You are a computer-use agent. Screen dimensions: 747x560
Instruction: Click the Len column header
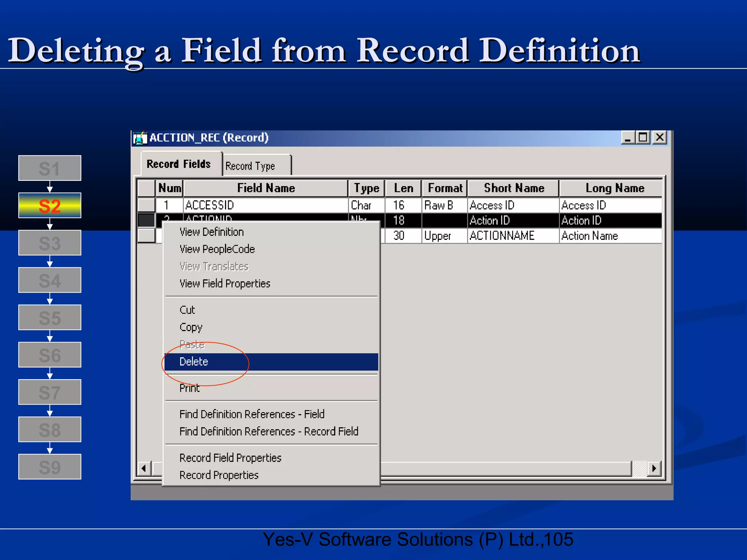[x=403, y=188]
